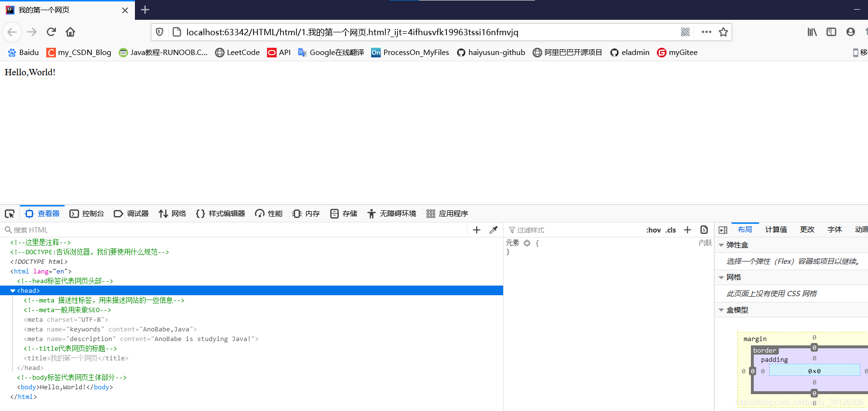Toggle :hov pseudo-class panel
This screenshot has height=411, width=868.
[x=654, y=230]
